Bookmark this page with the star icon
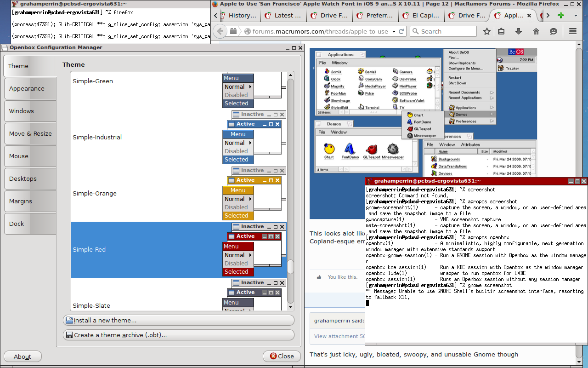 [x=487, y=31]
